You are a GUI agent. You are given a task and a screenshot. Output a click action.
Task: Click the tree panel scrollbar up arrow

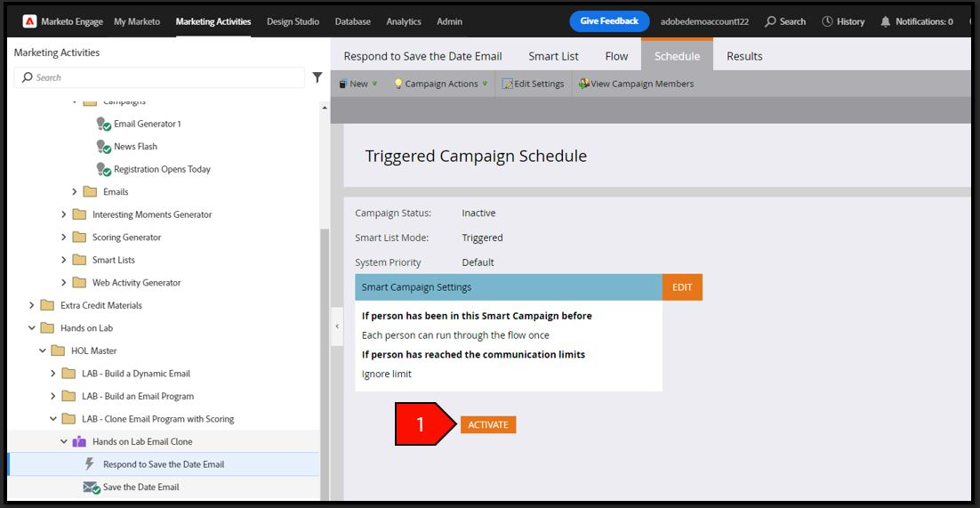[x=324, y=108]
